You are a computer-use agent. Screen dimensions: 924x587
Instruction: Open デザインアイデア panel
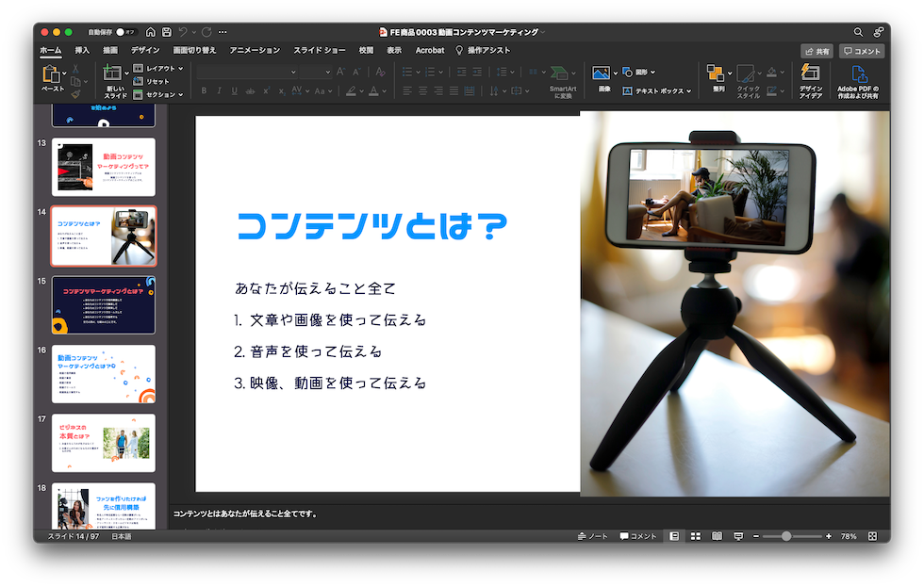tap(809, 80)
